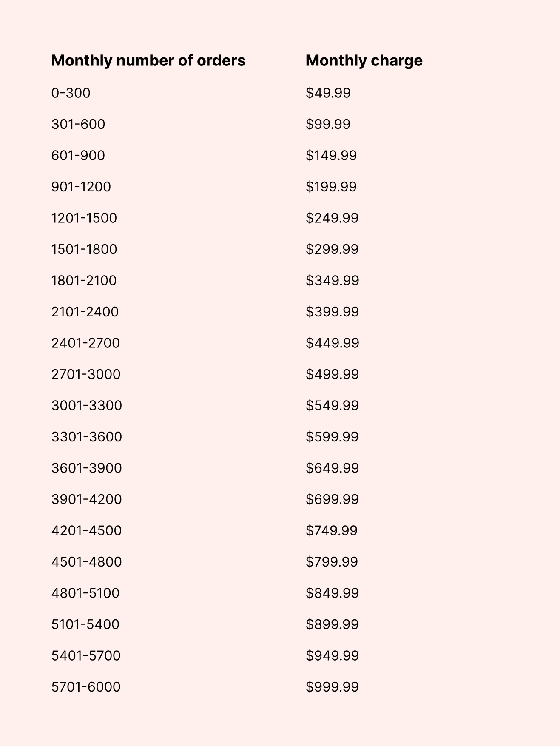Viewport: 560px width, 746px height.
Task: Select the 0-300 orders row
Action: pos(71,93)
